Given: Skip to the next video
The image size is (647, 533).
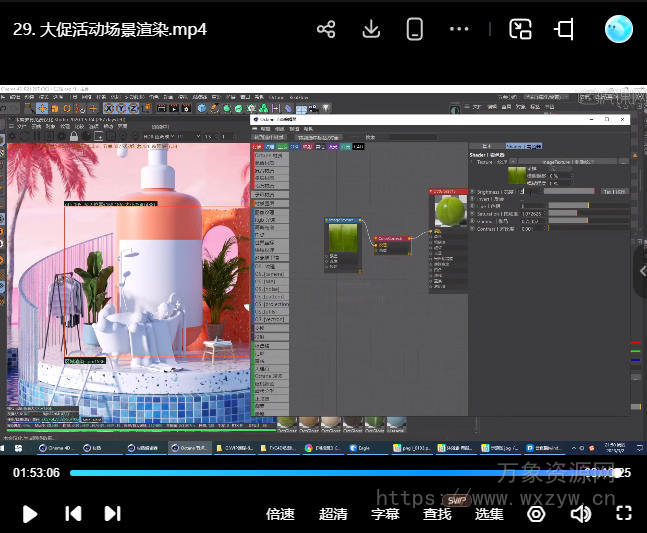Looking at the screenshot, I should (x=112, y=514).
